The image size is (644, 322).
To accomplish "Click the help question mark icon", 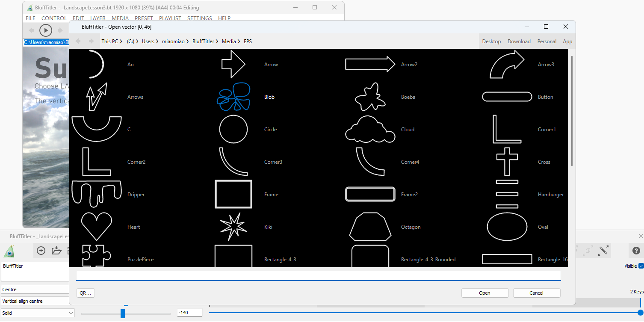I will point(636,251).
